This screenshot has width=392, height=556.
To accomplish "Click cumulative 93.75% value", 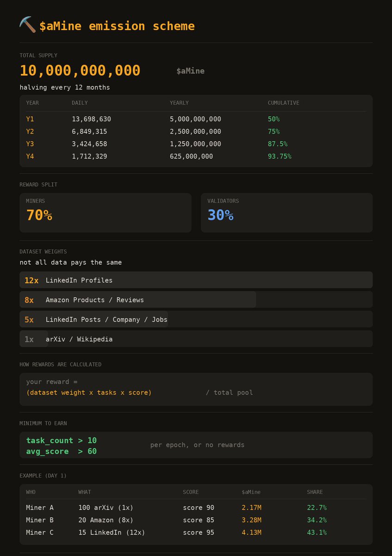I will (280, 157).
